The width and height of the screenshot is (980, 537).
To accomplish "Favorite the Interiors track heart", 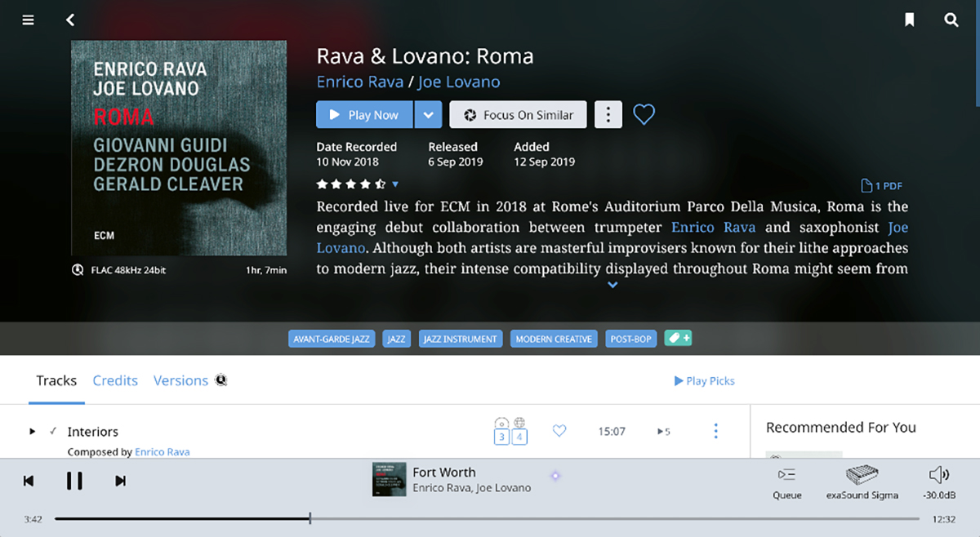I will coord(559,431).
